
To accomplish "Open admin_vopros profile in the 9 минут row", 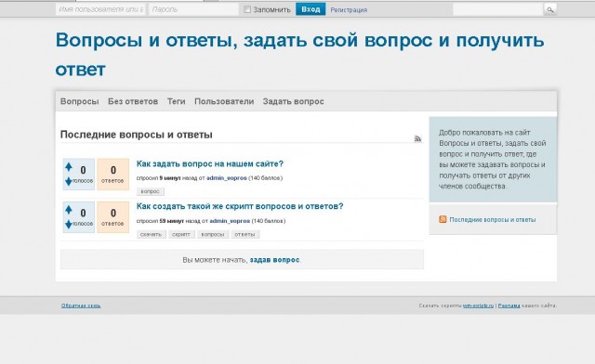I will (227, 178).
